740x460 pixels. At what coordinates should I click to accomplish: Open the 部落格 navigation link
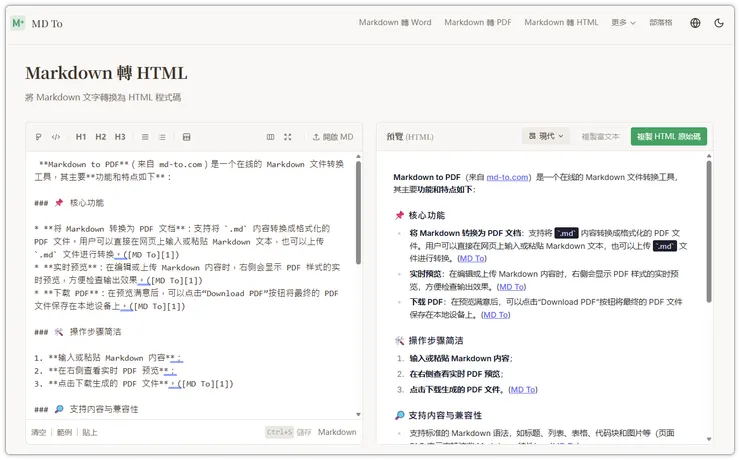[661, 22]
